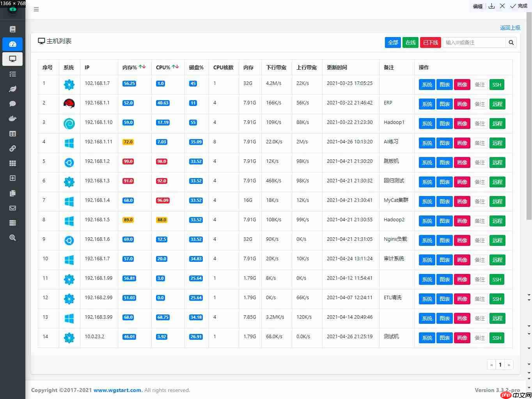Open the 编辑 menu in the top bar
This screenshot has height=399, width=532.
click(477, 6)
